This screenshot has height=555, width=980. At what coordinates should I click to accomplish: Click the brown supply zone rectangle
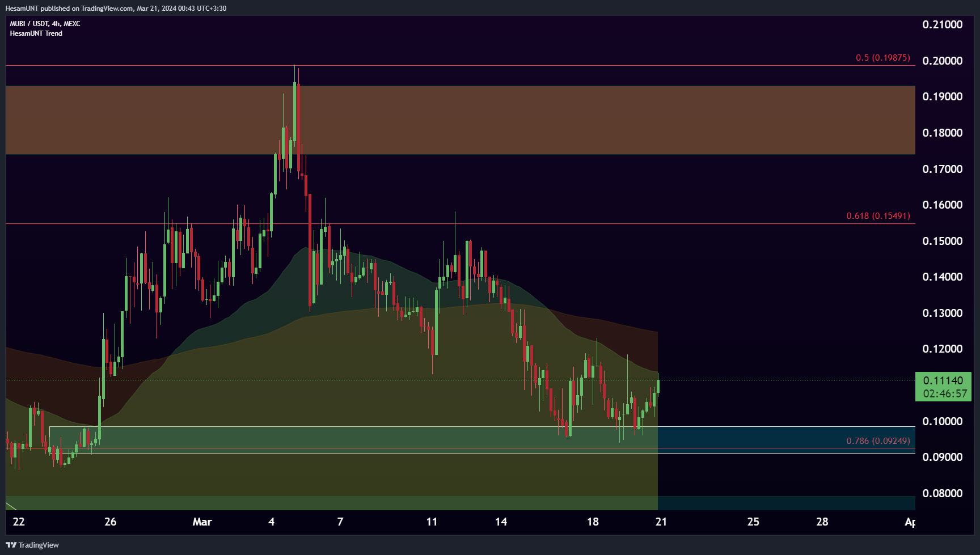coord(461,120)
